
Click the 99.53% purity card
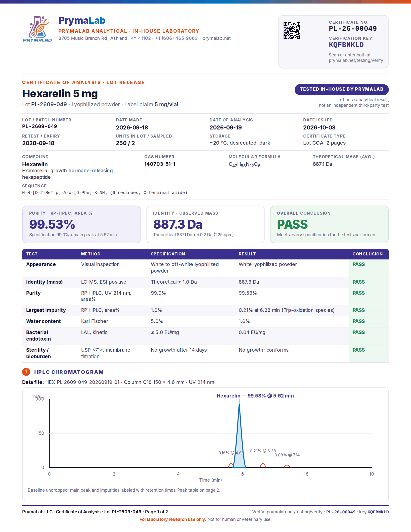click(x=82, y=224)
